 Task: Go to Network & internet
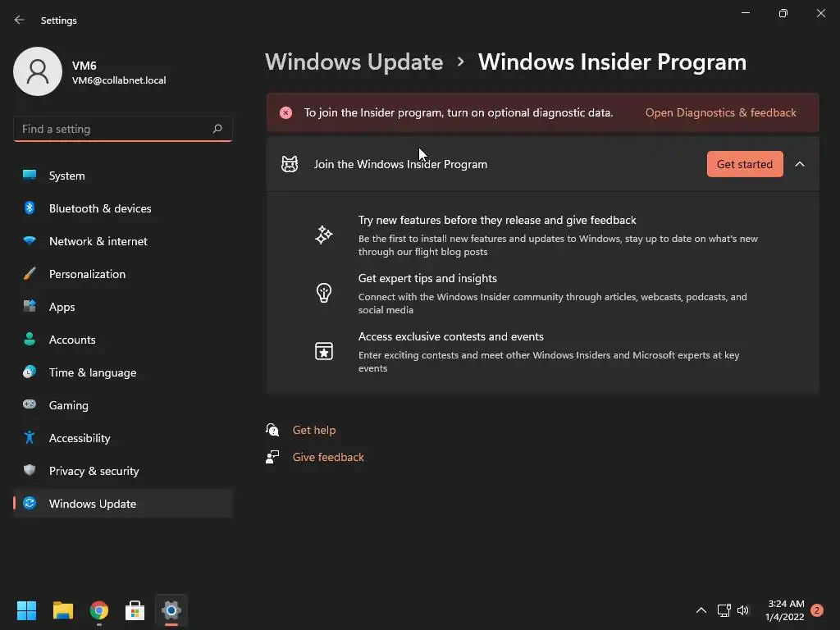point(123,241)
